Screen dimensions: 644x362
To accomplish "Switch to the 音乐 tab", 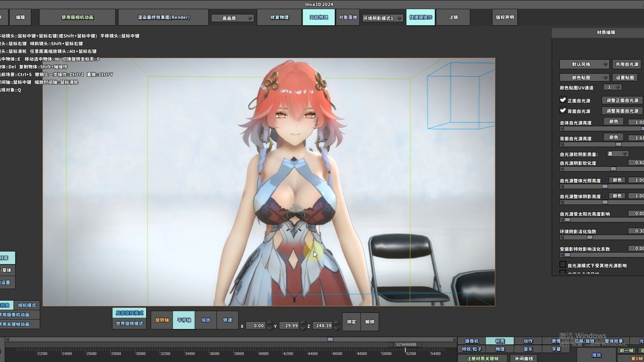I will coord(528,349).
